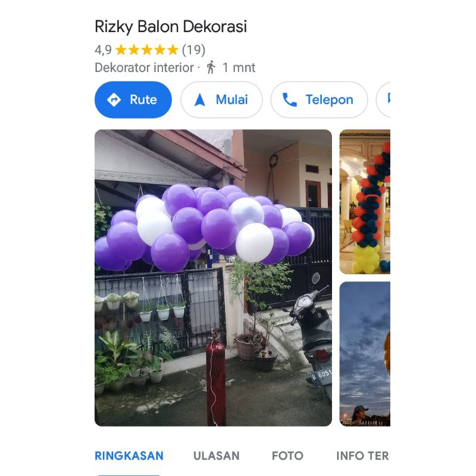Tap the Rute directions diamond icon

[114, 99]
